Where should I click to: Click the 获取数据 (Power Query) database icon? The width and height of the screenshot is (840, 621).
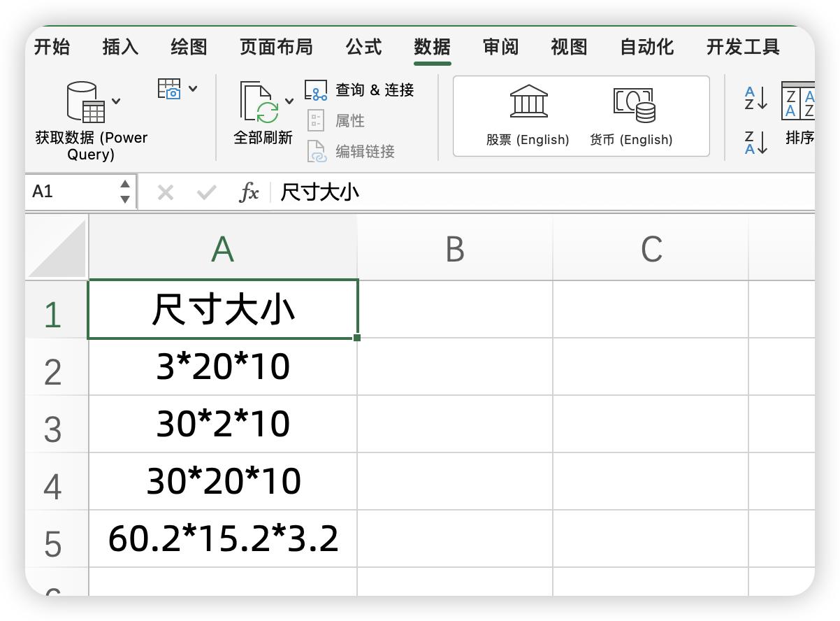85,102
